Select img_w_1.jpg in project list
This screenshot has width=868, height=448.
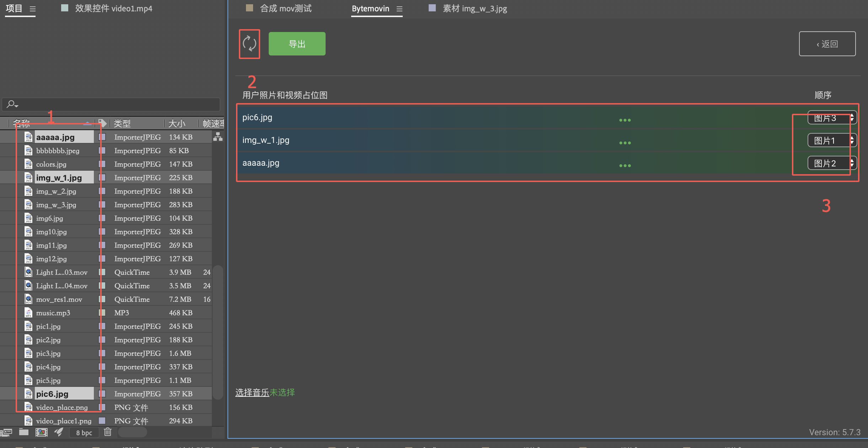click(x=59, y=177)
